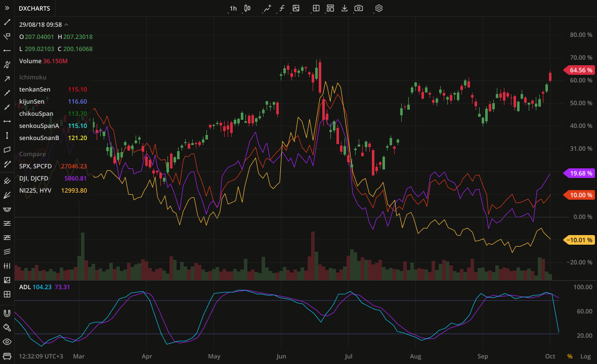Take a snapshot with the camera icon
This screenshot has height=364, width=597.
click(x=359, y=8)
